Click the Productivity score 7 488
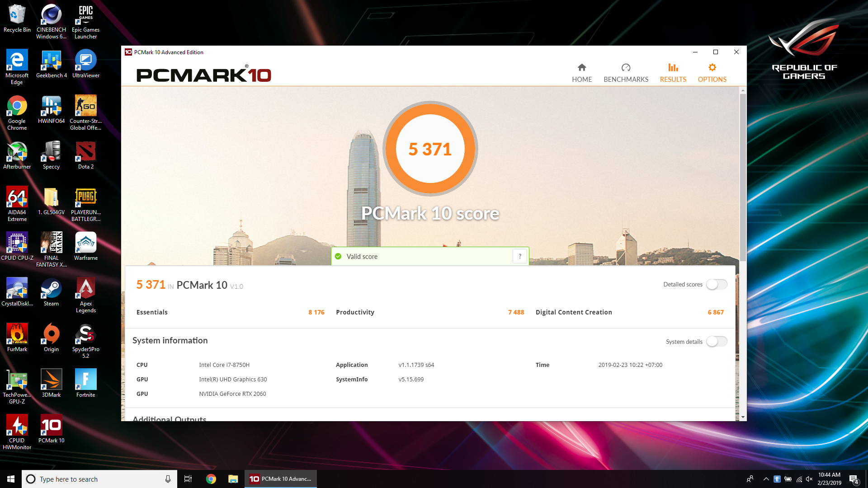 [x=516, y=312]
